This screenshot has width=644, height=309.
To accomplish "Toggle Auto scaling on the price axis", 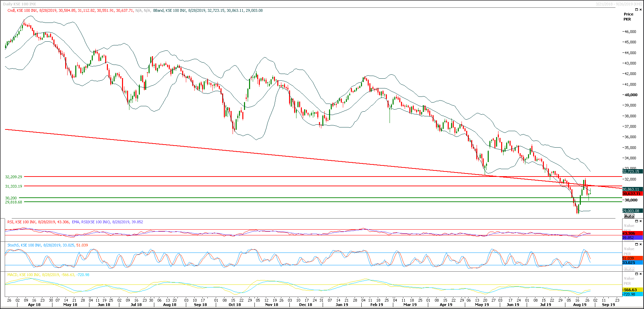I will (629, 216).
